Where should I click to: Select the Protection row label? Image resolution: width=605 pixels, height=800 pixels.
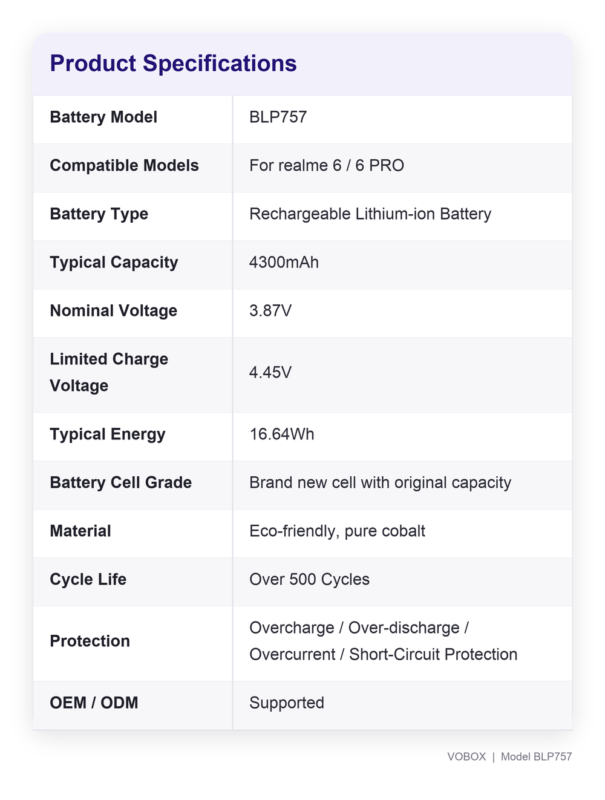pyautogui.click(x=90, y=641)
